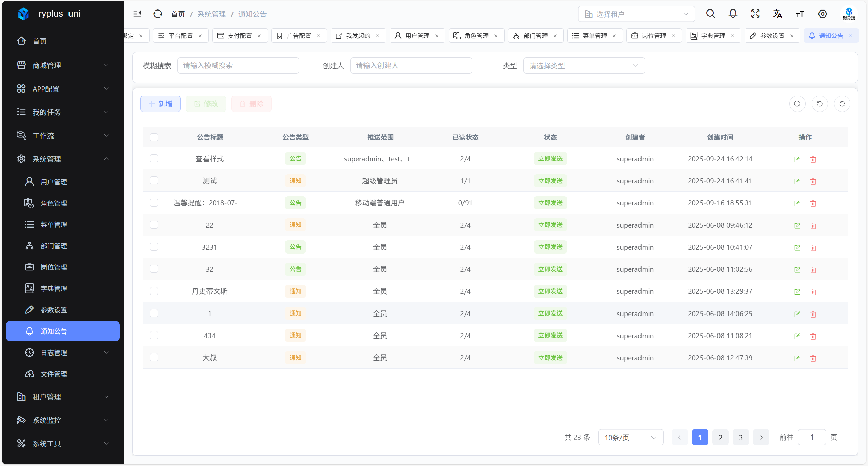Switch to the 字典管理 tab
This screenshot has height=466, width=868.
pyautogui.click(x=713, y=36)
